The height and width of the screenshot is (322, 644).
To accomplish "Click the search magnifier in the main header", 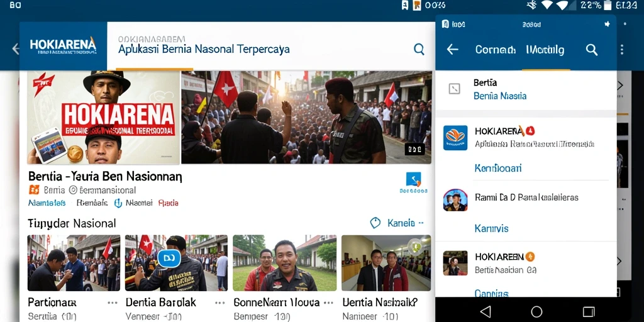I will [419, 49].
